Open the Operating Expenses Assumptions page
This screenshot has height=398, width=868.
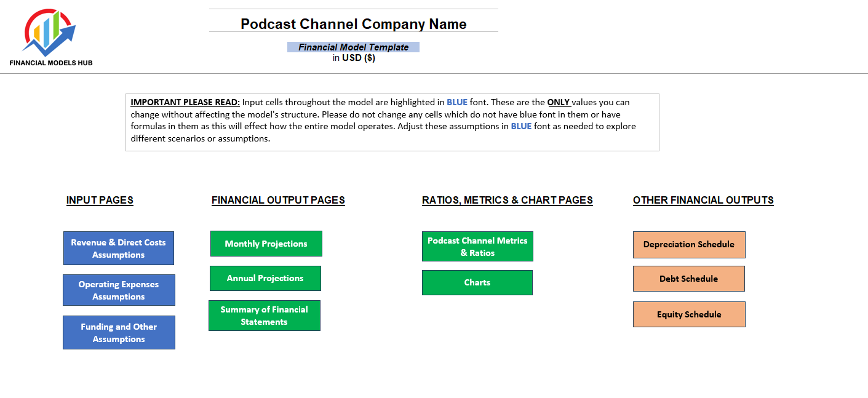[119, 290]
